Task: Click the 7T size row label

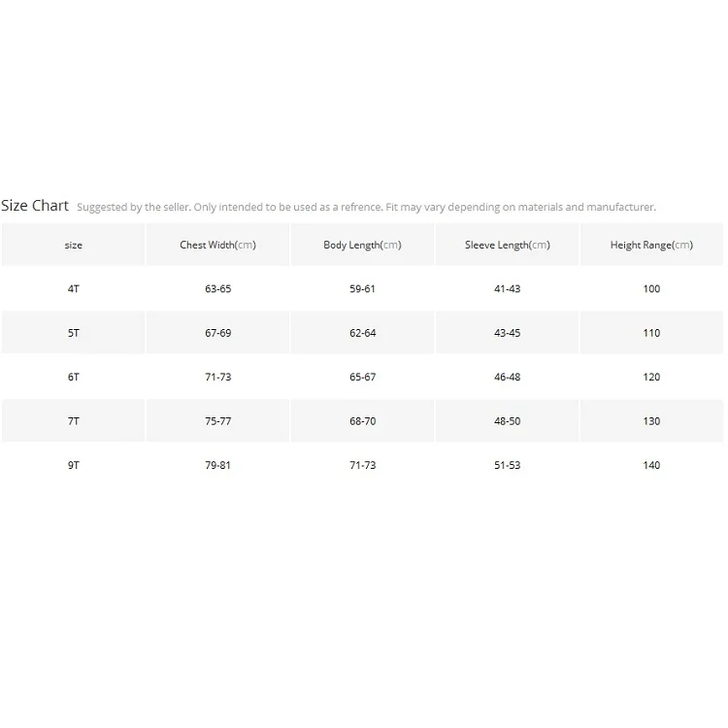Action: 74,421
